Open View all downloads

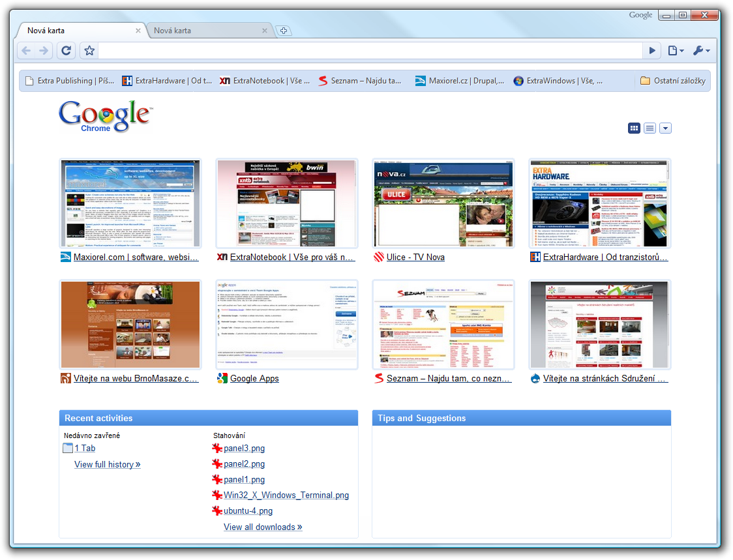(x=263, y=527)
